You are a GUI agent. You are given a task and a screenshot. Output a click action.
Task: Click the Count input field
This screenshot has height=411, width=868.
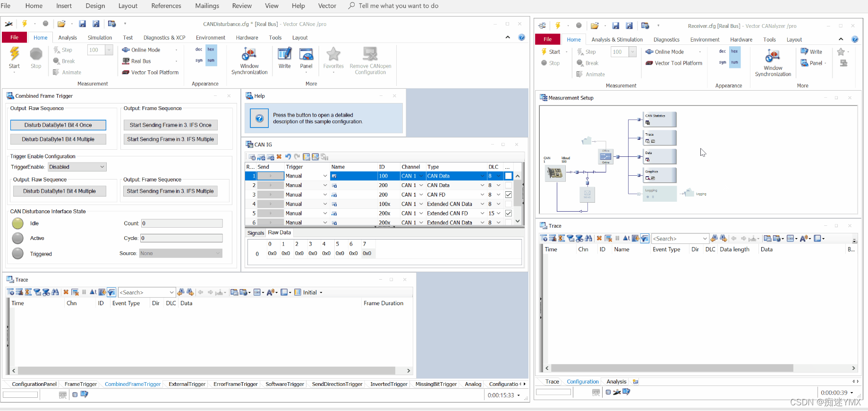181,223
